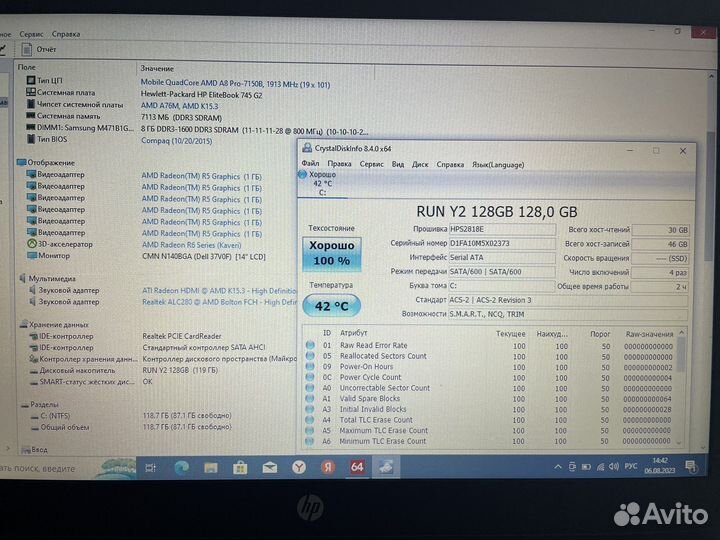Select the Initial Invalid Blocks row
This screenshot has width=720, height=540.
(x=490, y=409)
